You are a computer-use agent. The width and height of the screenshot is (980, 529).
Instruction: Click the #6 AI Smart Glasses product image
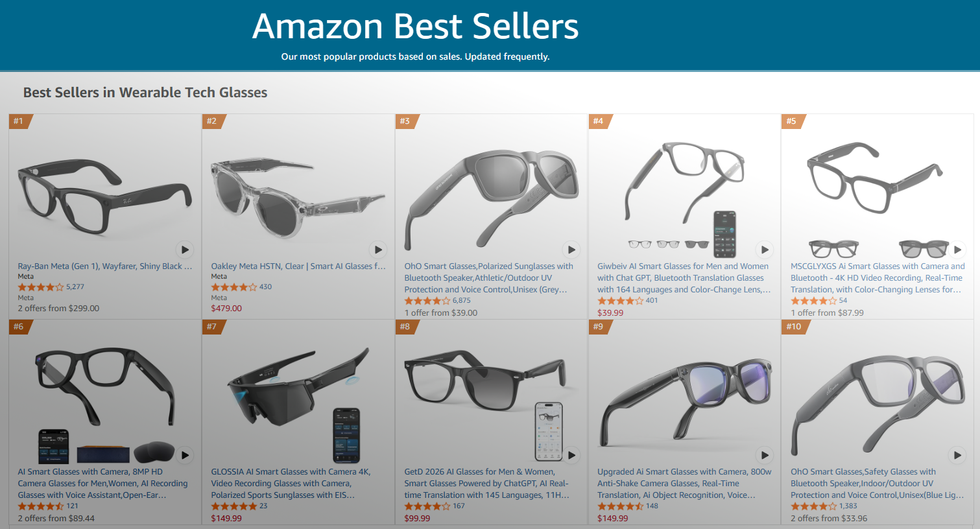[x=104, y=395]
